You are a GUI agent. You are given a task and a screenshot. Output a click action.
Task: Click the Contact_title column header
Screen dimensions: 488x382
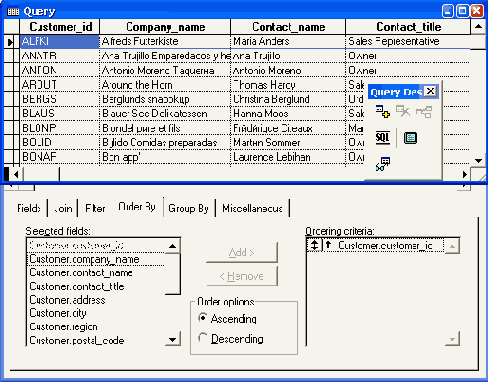click(x=409, y=27)
